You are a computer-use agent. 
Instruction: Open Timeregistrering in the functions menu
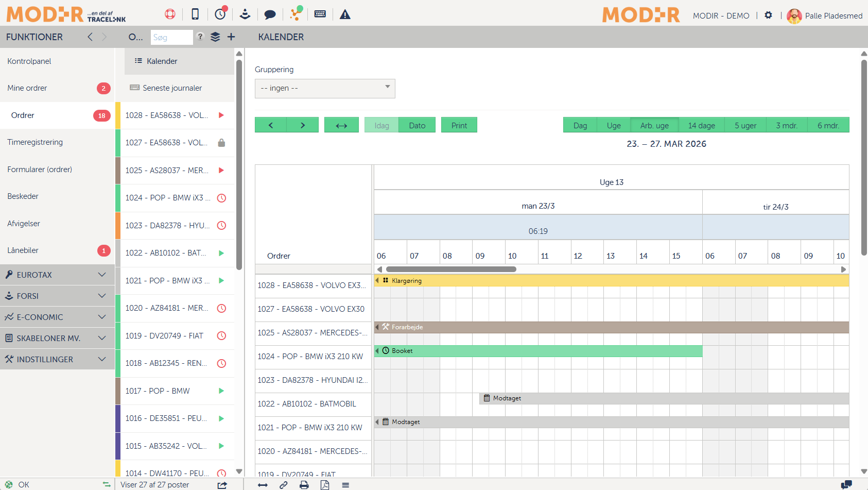click(x=35, y=142)
